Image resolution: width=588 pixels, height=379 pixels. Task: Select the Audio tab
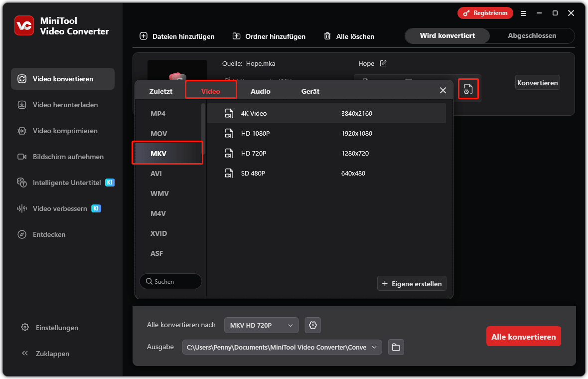(260, 91)
